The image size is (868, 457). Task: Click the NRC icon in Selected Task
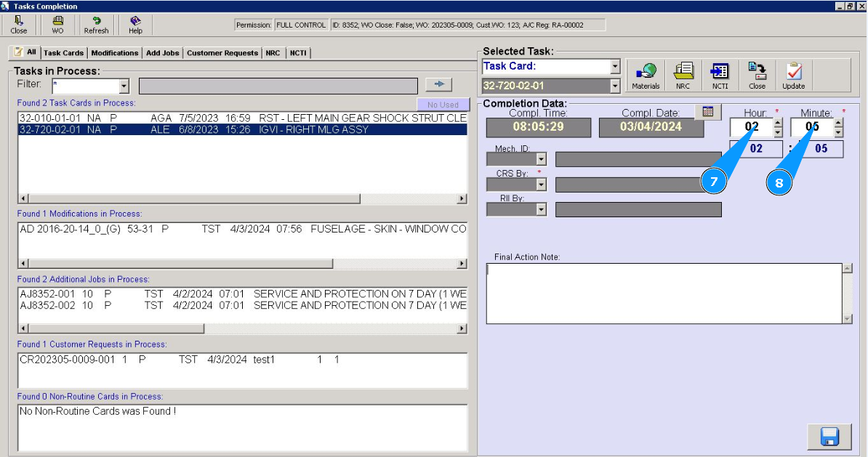pyautogui.click(x=683, y=76)
